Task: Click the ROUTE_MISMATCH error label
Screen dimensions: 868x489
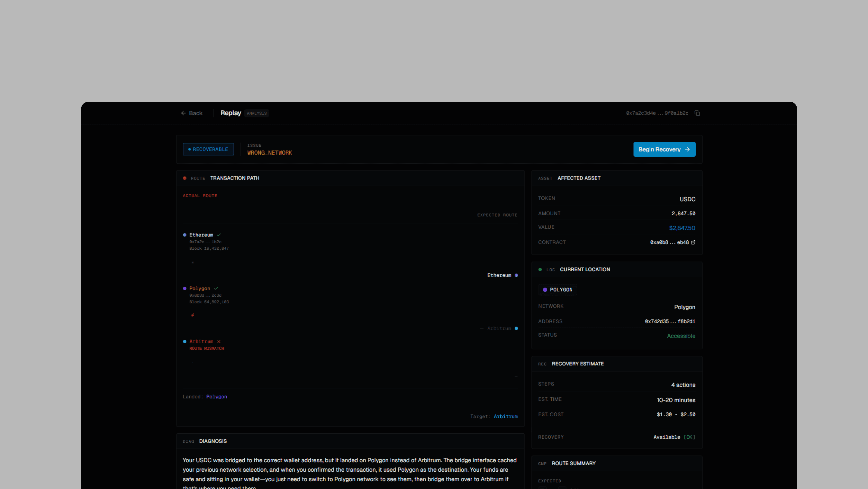Action: click(x=207, y=348)
